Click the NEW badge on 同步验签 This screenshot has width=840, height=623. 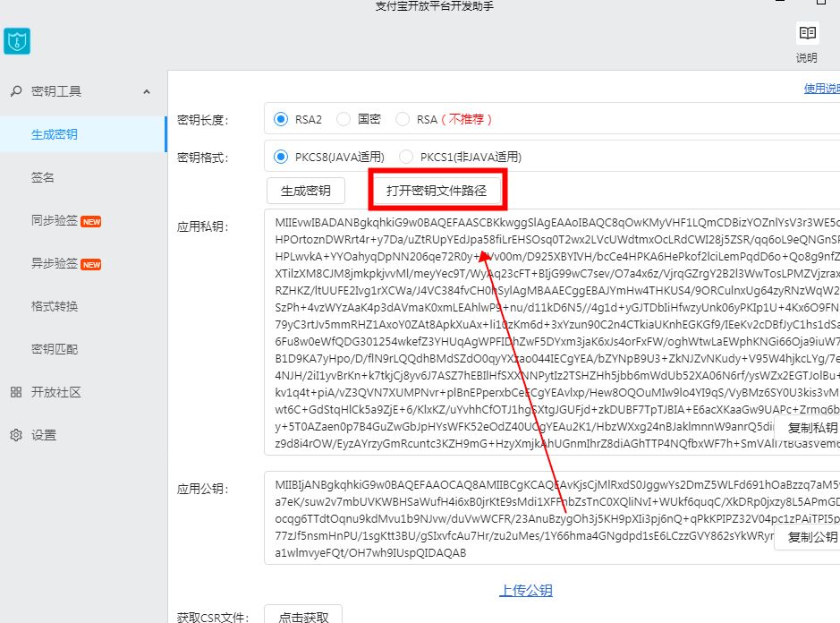coord(91,221)
